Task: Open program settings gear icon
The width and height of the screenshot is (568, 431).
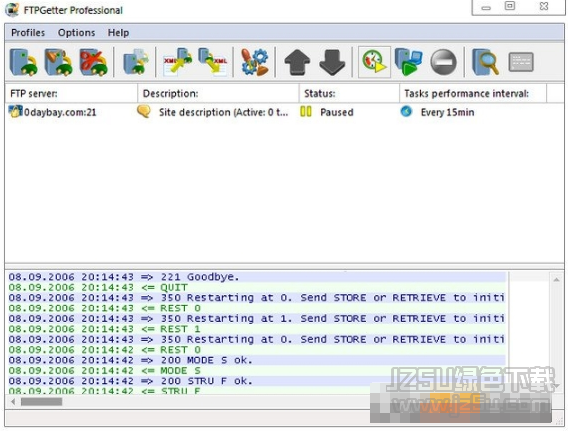Action: pyautogui.click(x=255, y=62)
